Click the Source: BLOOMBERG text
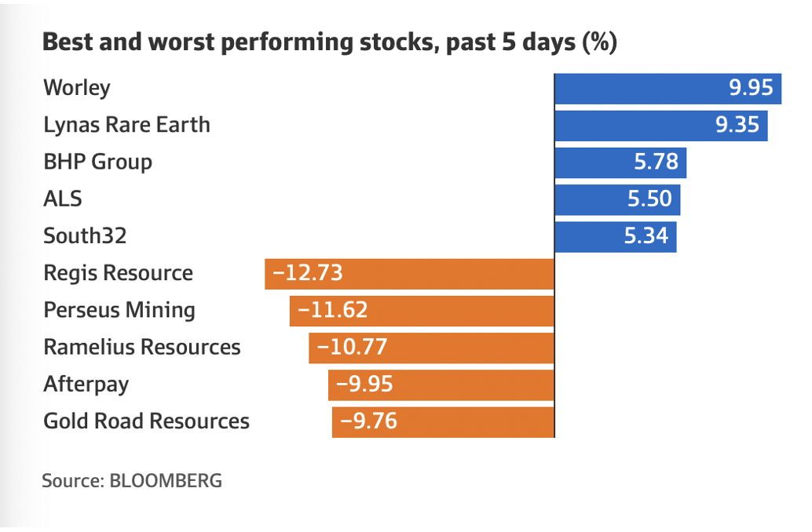 [132, 480]
